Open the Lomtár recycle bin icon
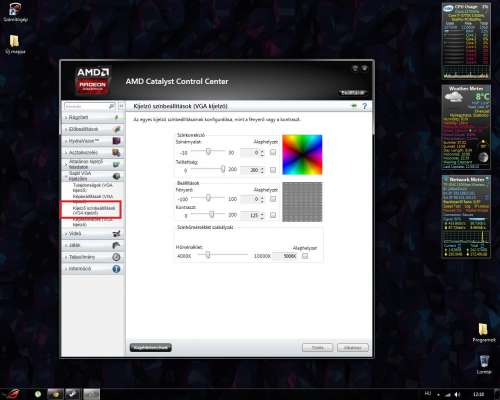 484,364
